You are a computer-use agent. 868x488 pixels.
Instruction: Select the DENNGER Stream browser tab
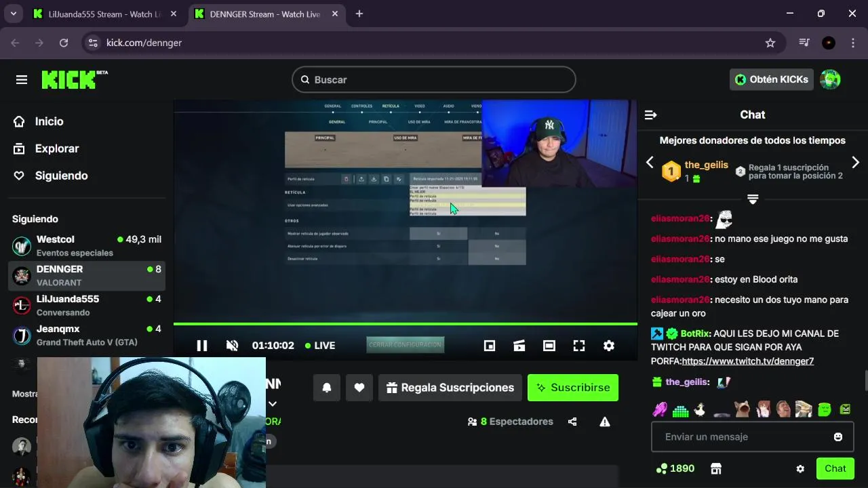[266, 14]
